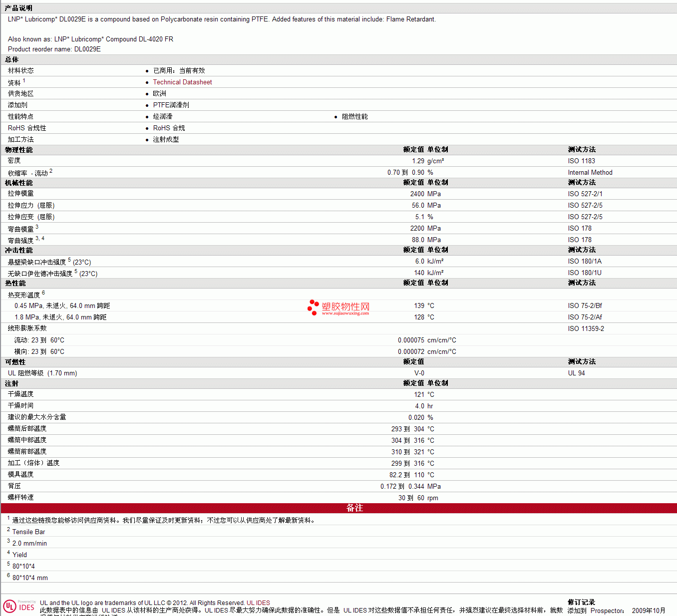The width and height of the screenshot is (677, 616).
Task: Select the 冲击性能 section header
Action: 18,250
